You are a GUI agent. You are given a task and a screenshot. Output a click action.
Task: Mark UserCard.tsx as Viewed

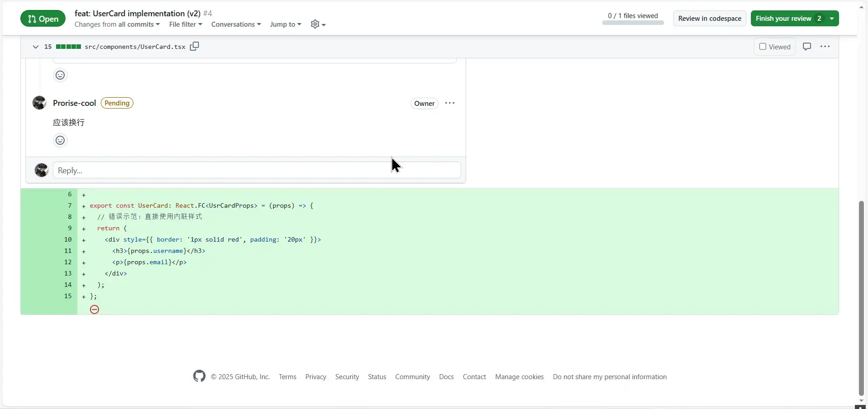774,47
